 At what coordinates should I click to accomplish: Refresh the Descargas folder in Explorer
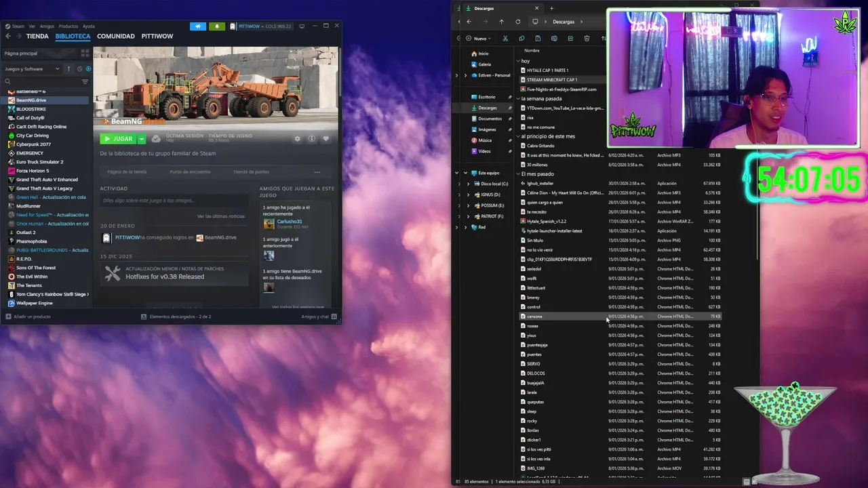(518, 22)
